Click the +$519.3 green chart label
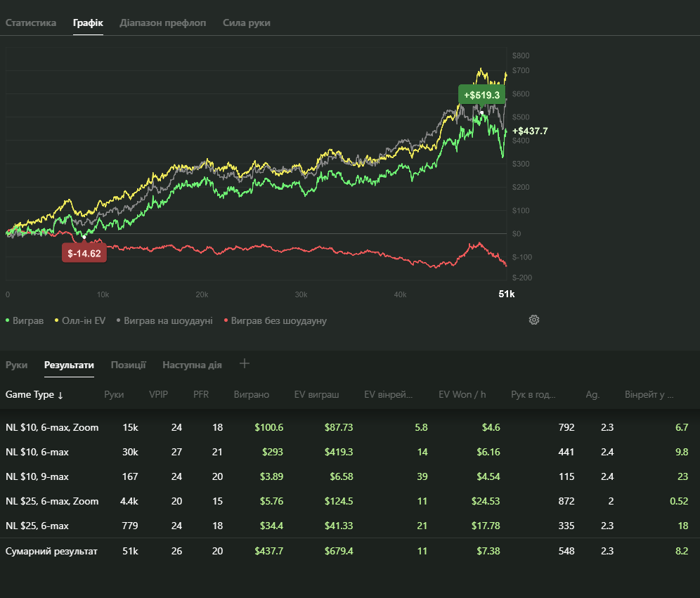The width and height of the screenshot is (700, 598). point(481,95)
